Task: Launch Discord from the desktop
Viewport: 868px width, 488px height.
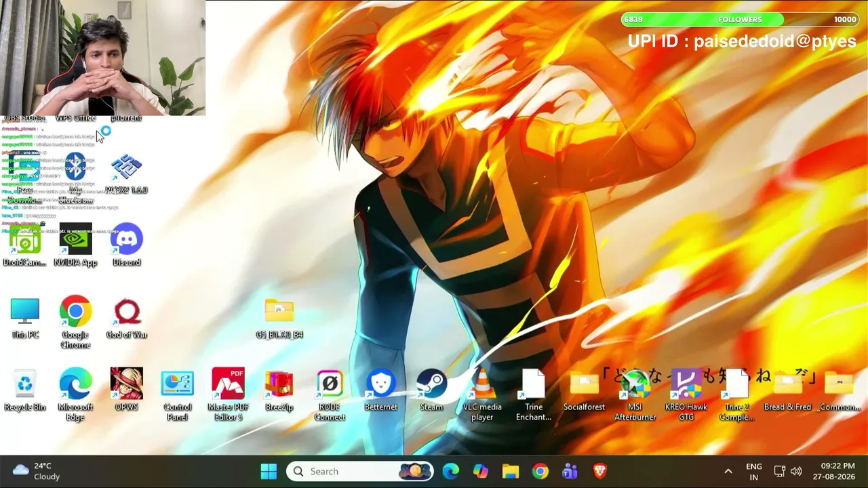Action: (x=126, y=245)
